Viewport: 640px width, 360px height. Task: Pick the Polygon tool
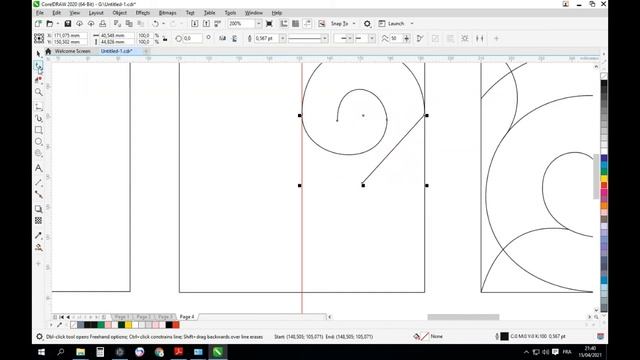39,153
